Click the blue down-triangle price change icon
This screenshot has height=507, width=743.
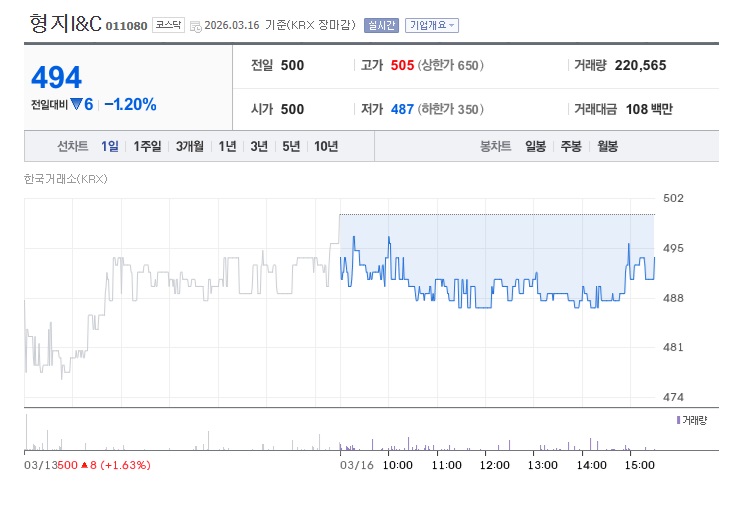click(75, 104)
